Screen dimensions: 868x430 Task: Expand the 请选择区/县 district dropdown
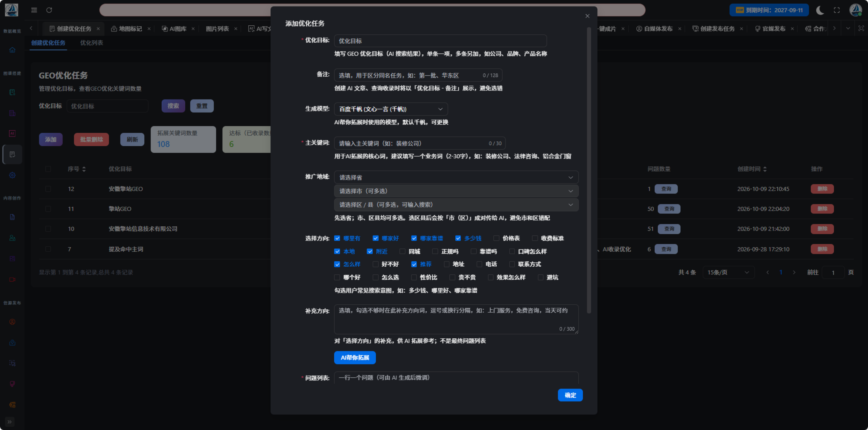(456, 205)
